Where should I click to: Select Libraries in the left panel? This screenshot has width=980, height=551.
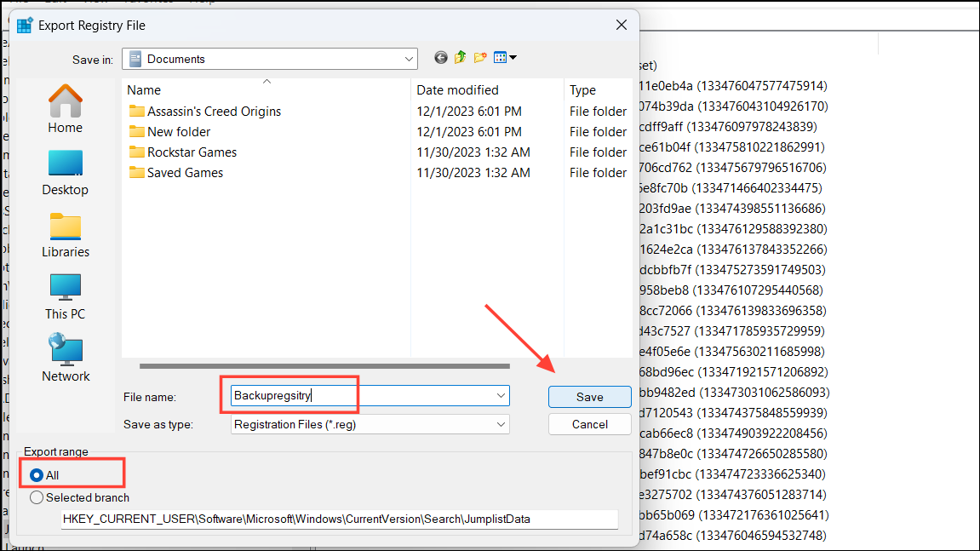click(x=65, y=232)
